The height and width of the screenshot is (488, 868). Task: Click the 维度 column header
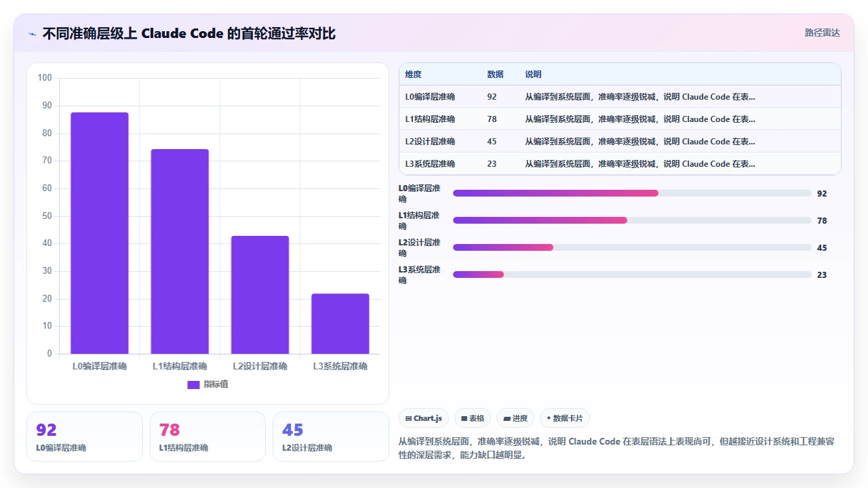(x=413, y=75)
